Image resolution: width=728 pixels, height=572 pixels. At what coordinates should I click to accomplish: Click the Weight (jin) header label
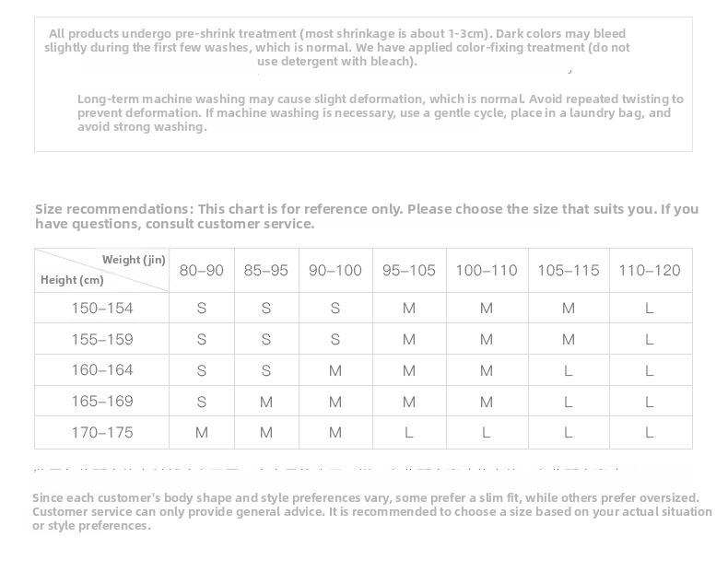click(134, 260)
